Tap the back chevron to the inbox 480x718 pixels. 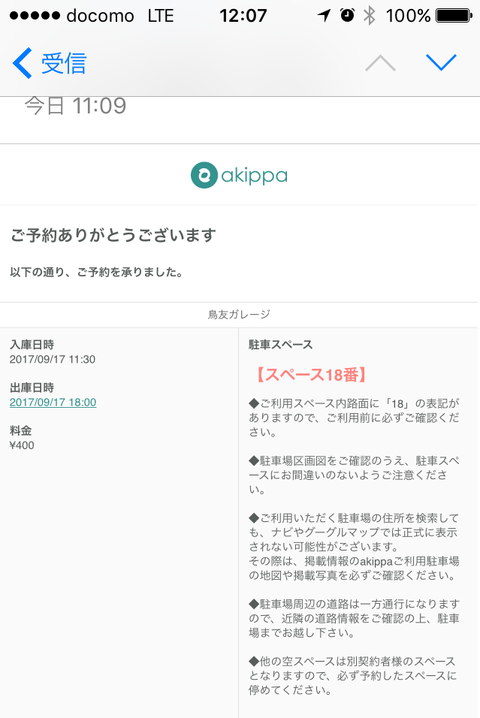click(22, 63)
